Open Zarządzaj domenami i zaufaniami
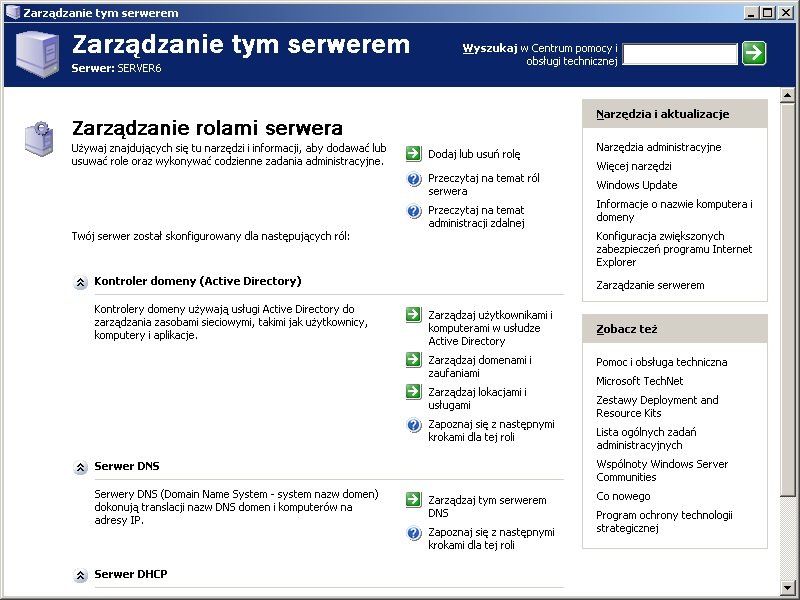800x600 pixels. pos(480,366)
